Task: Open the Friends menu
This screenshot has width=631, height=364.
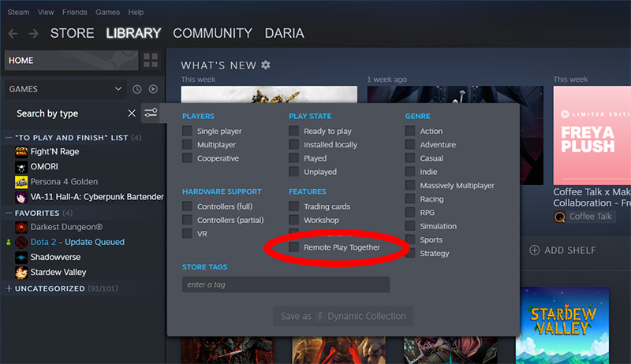Action: [74, 12]
